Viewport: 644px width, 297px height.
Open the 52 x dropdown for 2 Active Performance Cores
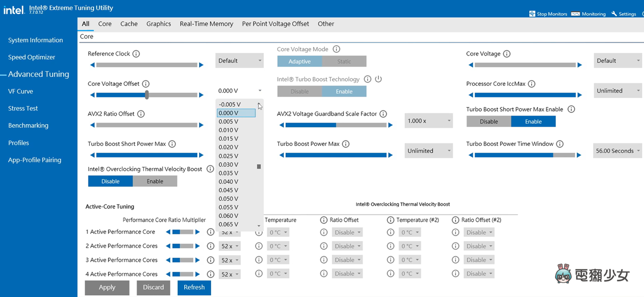pos(229,246)
